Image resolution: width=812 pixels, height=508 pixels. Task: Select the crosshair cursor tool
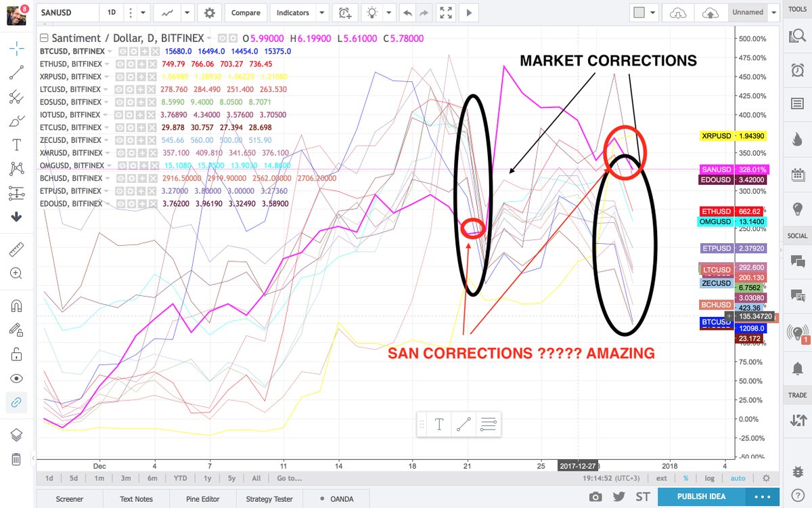point(17,48)
